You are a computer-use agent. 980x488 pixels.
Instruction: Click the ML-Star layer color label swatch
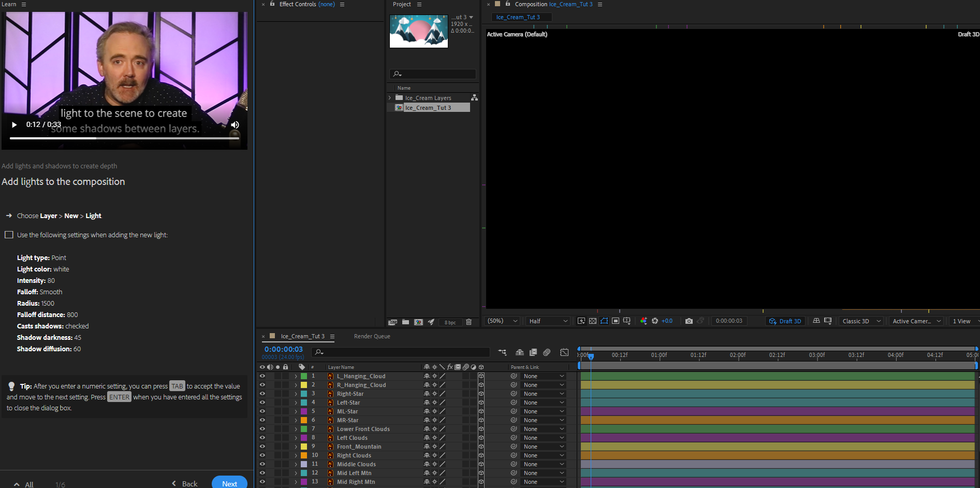(303, 411)
